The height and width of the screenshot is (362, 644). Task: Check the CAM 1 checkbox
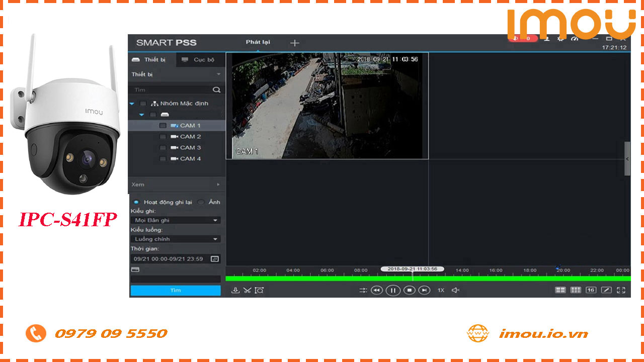163,125
